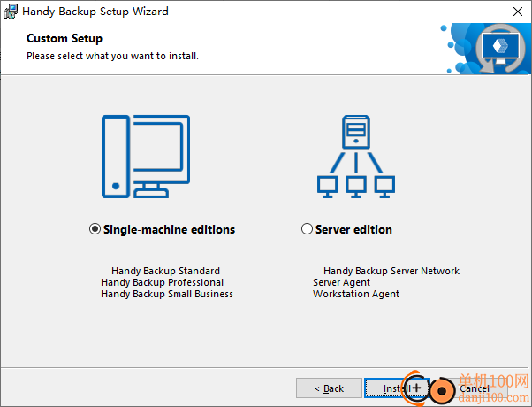
Task: Click the setup wizard title bar icon
Action: point(11,12)
